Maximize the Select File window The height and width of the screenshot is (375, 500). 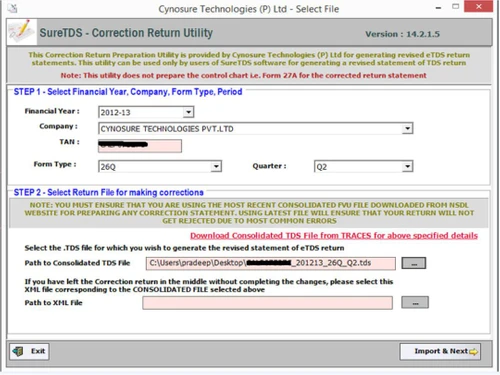click(x=456, y=7)
